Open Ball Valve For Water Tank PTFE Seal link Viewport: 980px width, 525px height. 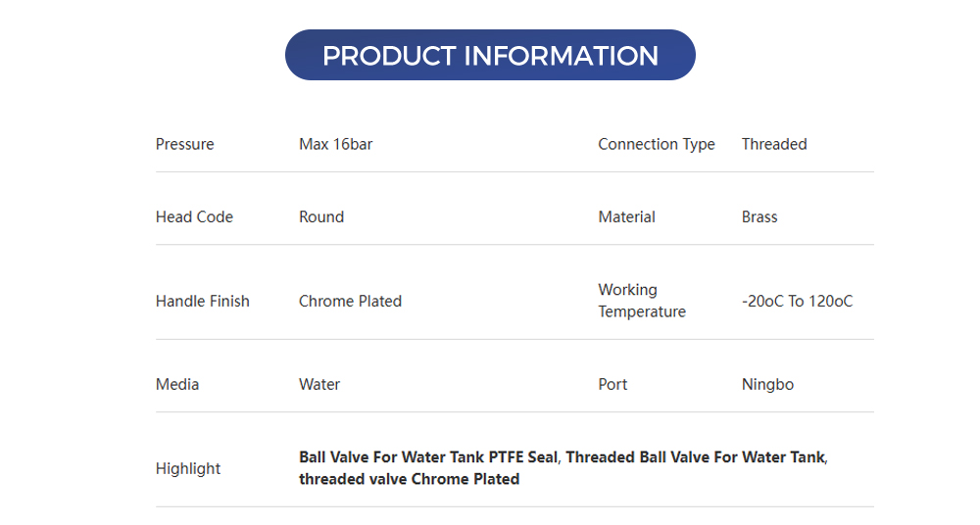[428, 456]
